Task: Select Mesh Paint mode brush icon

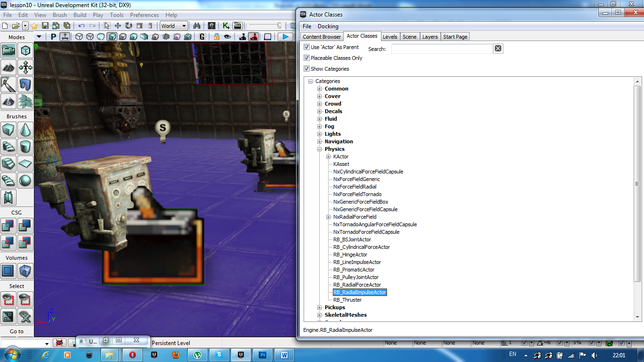Action: click(8, 84)
